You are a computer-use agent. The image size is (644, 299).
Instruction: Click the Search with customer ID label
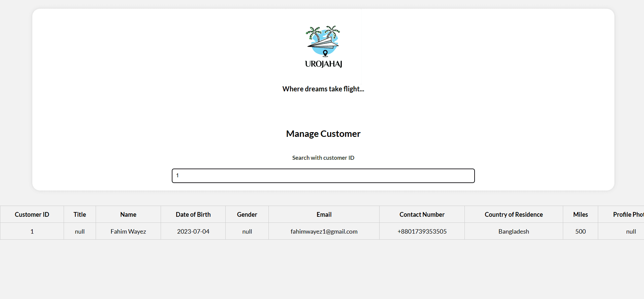tap(323, 158)
